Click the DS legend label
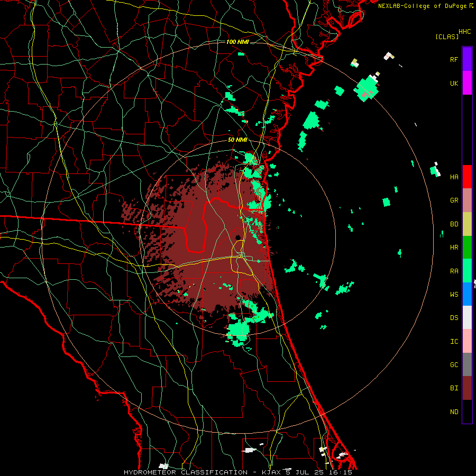 pyautogui.click(x=454, y=318)
